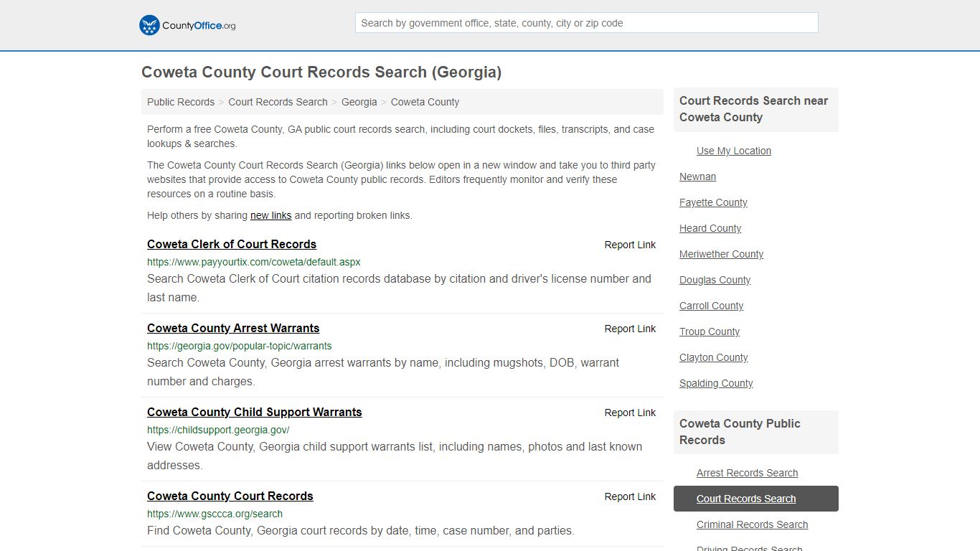Visit childsupport.georgia.gov URL
This screenshot has height=551, width=980.
tap(218, 430)
